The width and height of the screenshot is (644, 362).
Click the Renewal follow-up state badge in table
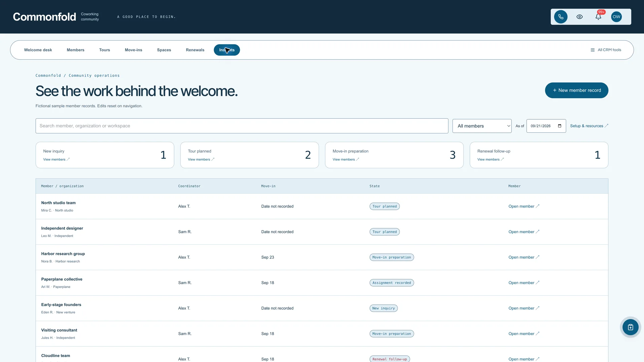coord(389,359)
